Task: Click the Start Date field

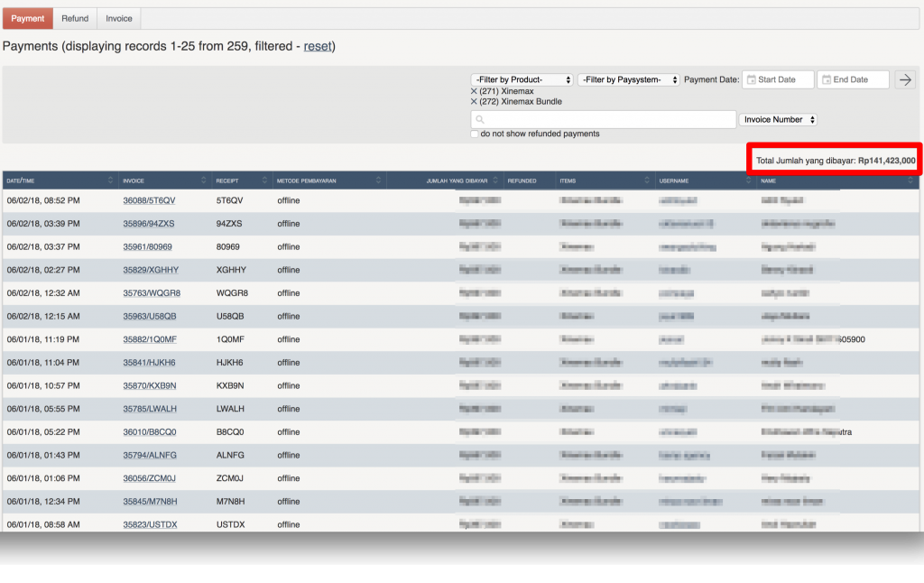Action: (x=778, y=79)
